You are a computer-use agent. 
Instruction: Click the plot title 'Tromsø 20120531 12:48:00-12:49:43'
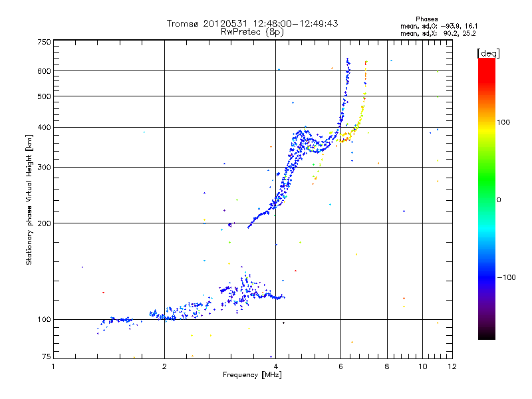(x=252, y=23)
